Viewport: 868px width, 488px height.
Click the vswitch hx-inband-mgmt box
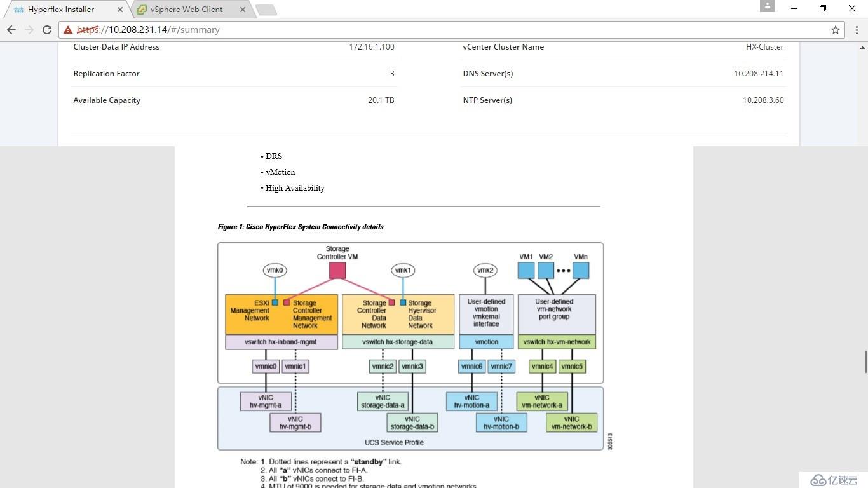[x=281, y=342]
